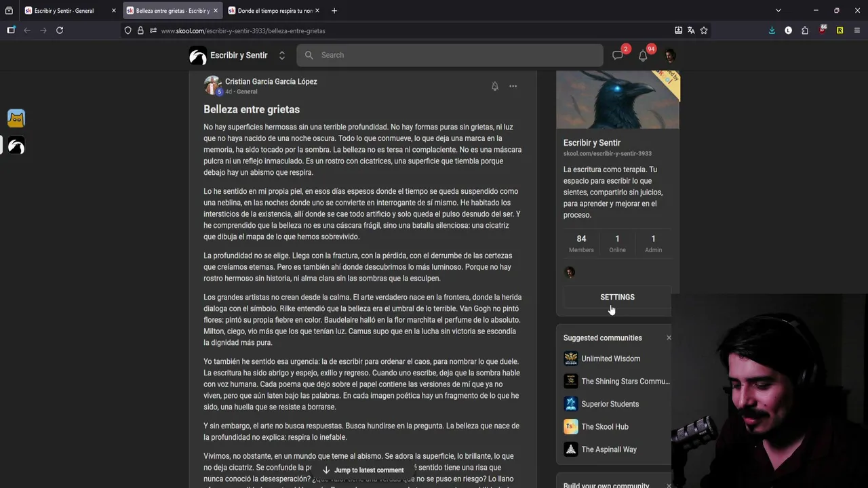868x488 pixels.
Task: Reload the current page
Action: tap(60, 30)
